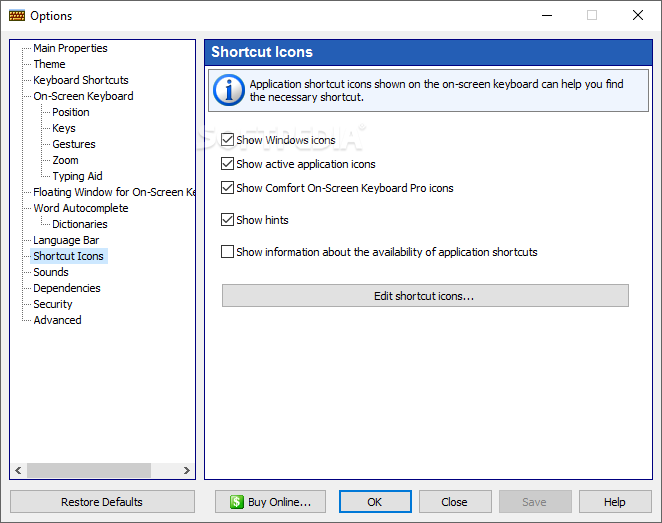662x523 pixels.
Task: Click the tree's right scroll arrow
Action: pyautogui.click(x=187, y=470)
